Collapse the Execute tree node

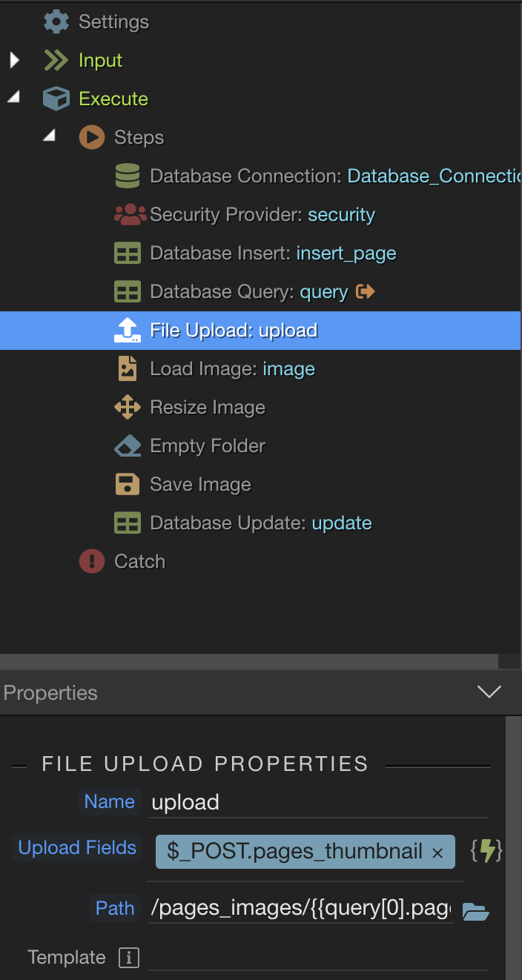(14, 97)
